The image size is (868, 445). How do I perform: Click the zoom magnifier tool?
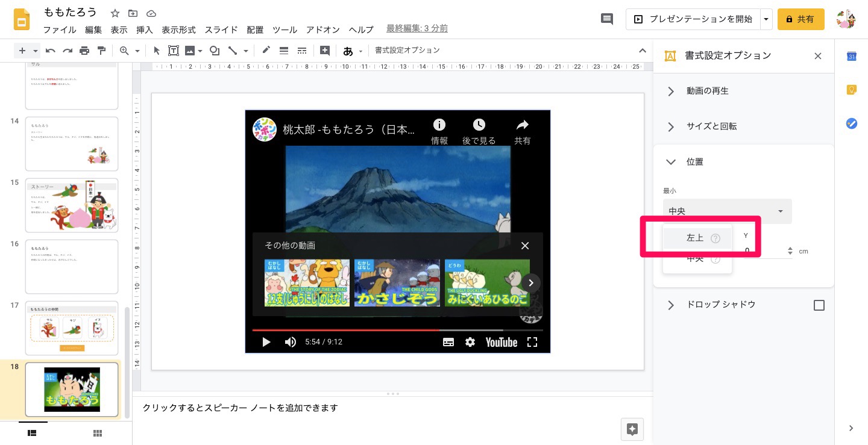pyautogui.click(x=125, y=51)
